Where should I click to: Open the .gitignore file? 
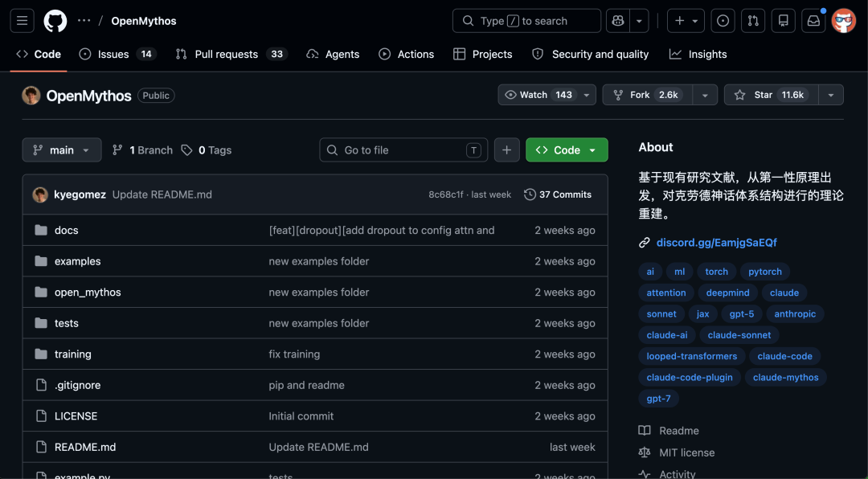tap(77, 386)
